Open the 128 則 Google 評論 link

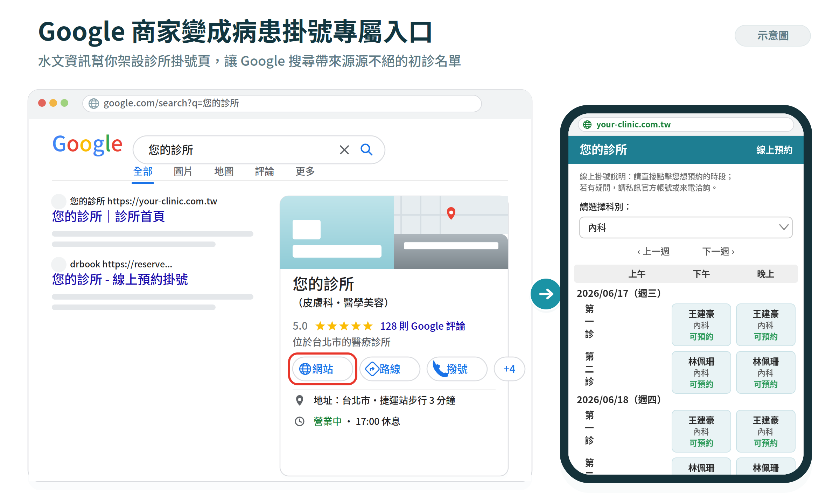click(x=423, y=326)
